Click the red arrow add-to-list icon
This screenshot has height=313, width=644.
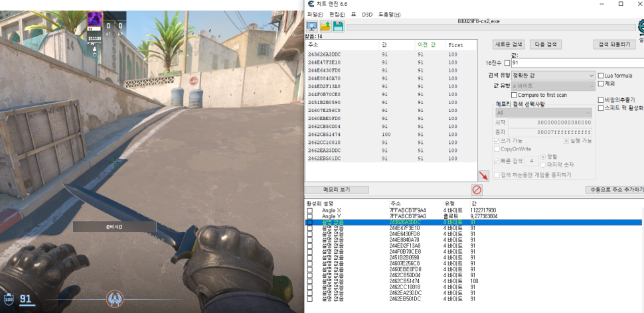click(483, 176)
